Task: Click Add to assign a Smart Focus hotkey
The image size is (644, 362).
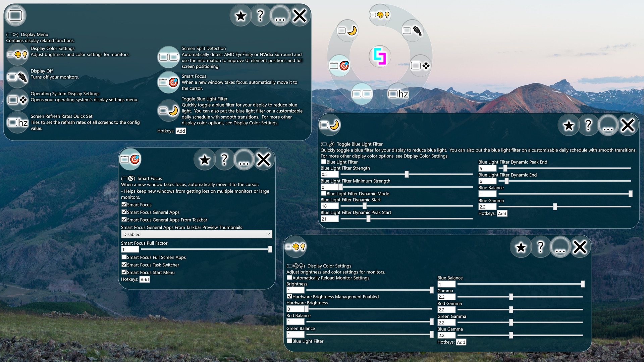Action: click(144, 279)
